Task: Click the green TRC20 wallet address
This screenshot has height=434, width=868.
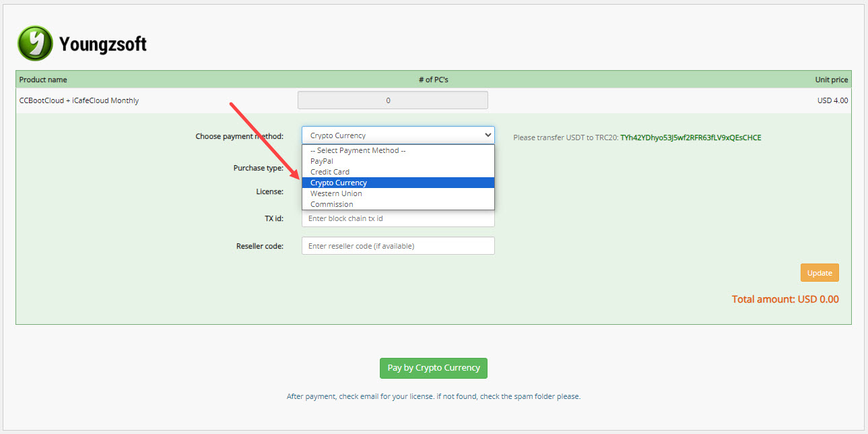Action: coord(690,137)
